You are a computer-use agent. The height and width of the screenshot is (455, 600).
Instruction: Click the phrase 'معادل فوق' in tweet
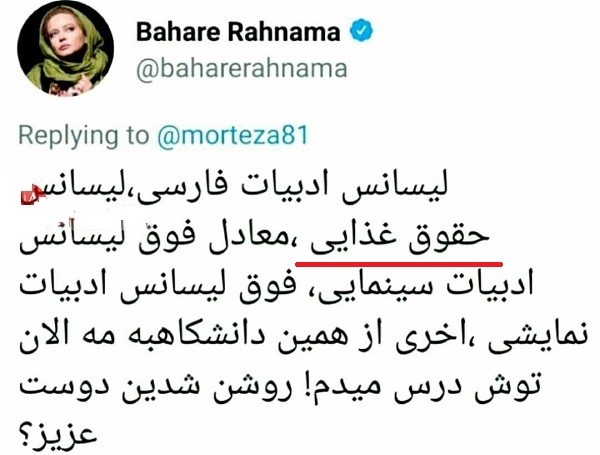click(x=210, y=238)
